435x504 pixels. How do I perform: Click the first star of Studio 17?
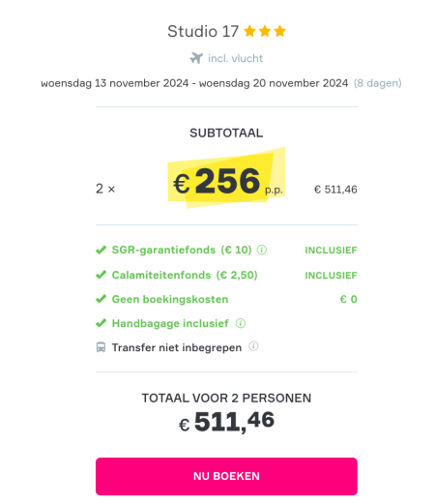point(249,31)
